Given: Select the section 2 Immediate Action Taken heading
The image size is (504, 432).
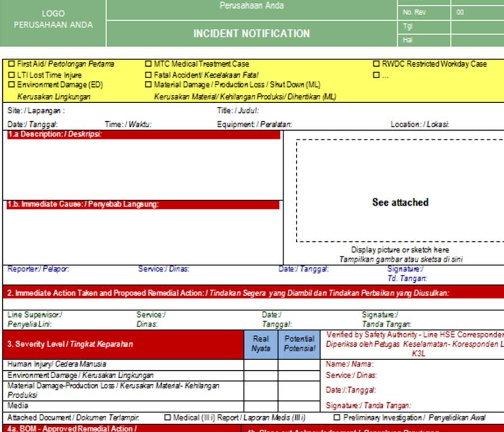Looking at the screenshot, I should tap(253, 293).
